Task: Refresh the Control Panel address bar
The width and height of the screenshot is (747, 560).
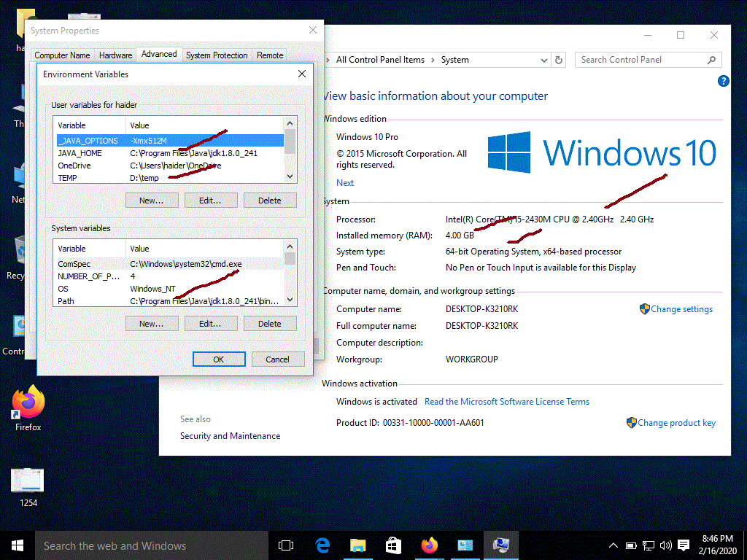Action: click(x=559, y=60)
